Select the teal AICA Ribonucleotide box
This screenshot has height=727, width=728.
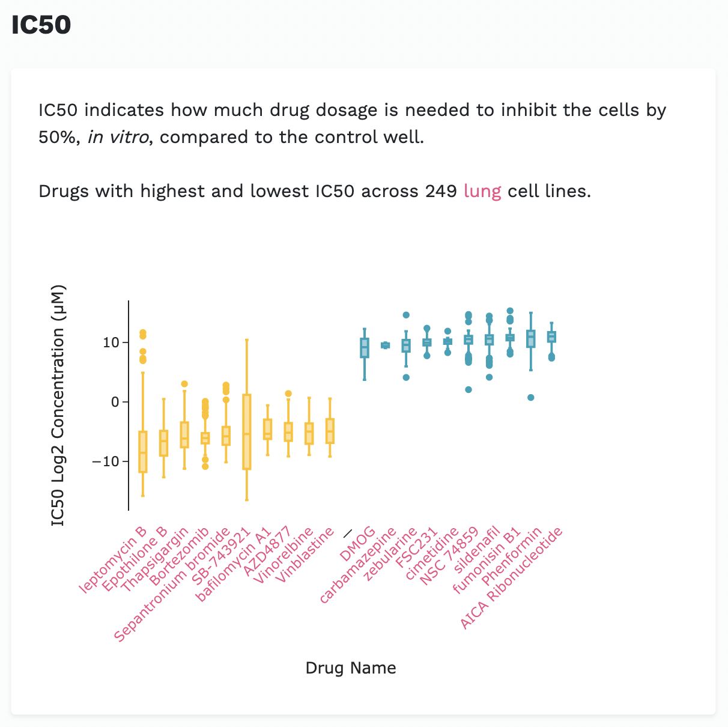point(551,337)
